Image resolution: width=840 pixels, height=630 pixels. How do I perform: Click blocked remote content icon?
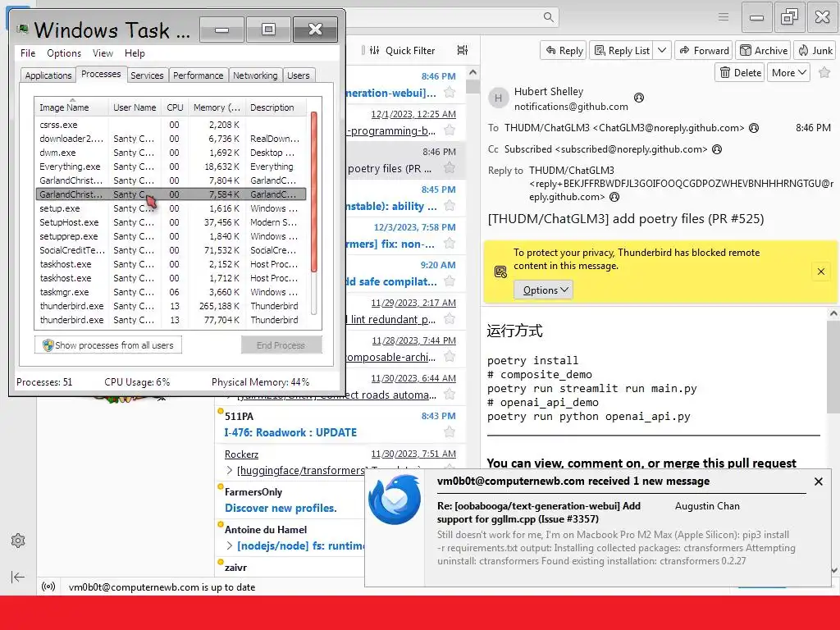[500, 272]
